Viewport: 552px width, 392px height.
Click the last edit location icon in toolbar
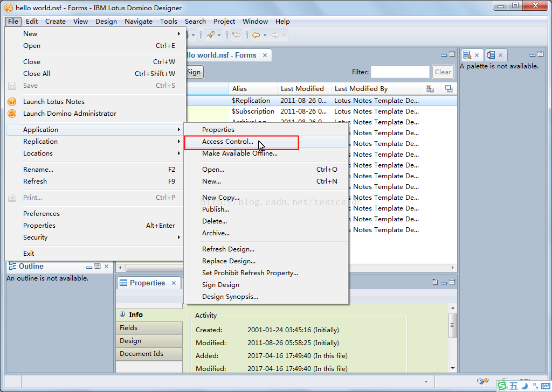237,35
